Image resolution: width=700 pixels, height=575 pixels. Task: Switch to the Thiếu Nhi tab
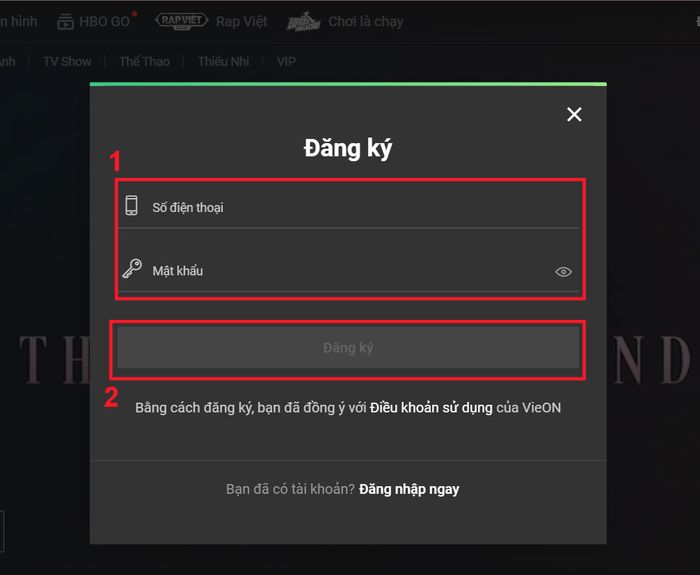tap(223, 61)
